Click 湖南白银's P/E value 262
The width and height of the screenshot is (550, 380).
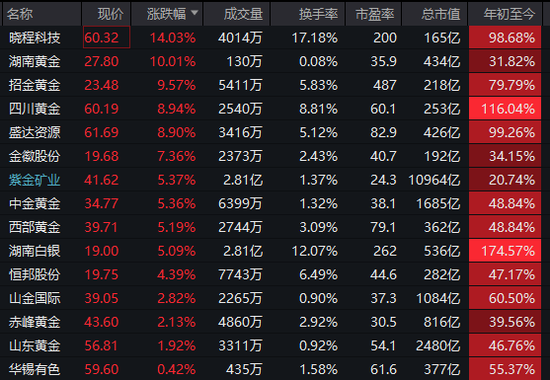point(384,251)
